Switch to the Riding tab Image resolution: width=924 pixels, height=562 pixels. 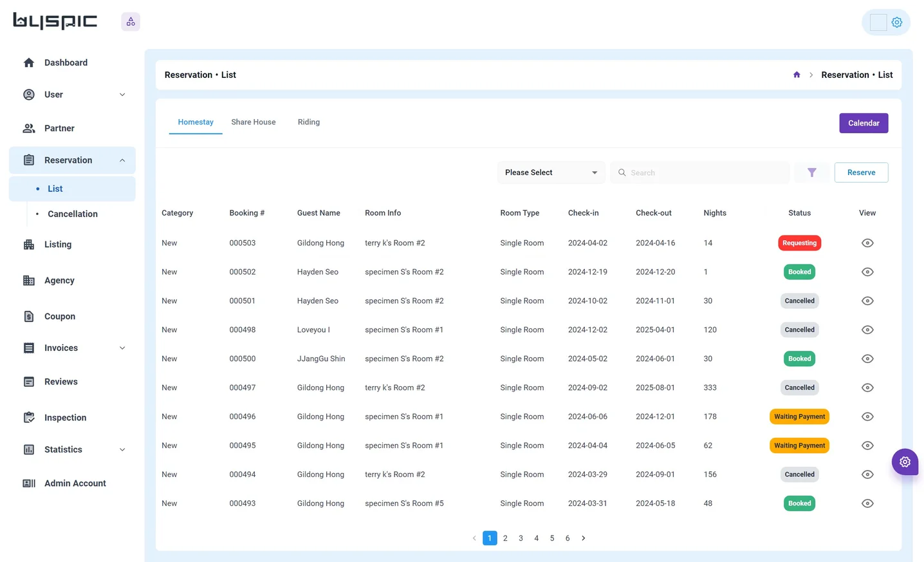click(x=309, y=122)
